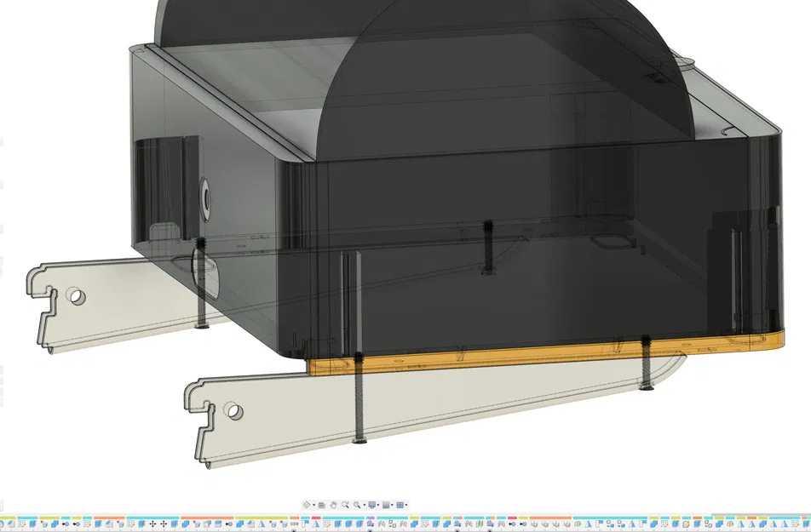Viewport: 811px width, 532px height.
Task: Expand the Grid and Snaps dropdown arrow
Action: coord(392,505)
